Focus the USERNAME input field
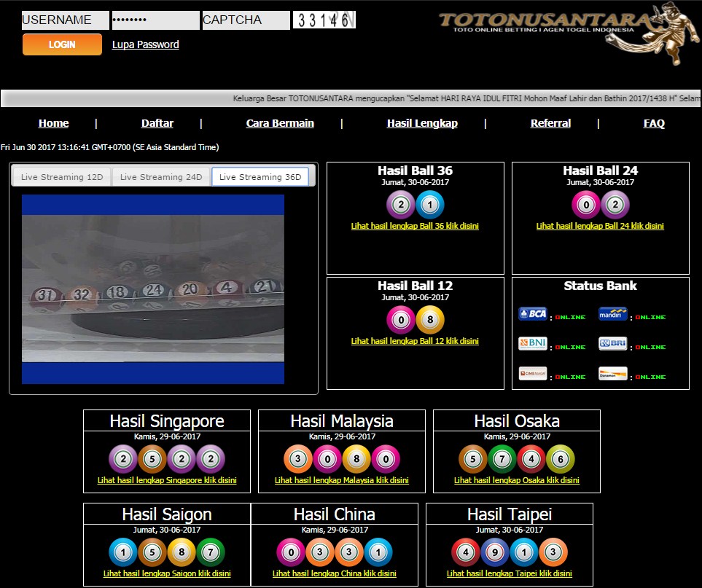This screenshot has height=588, width=702. point(66,20)
